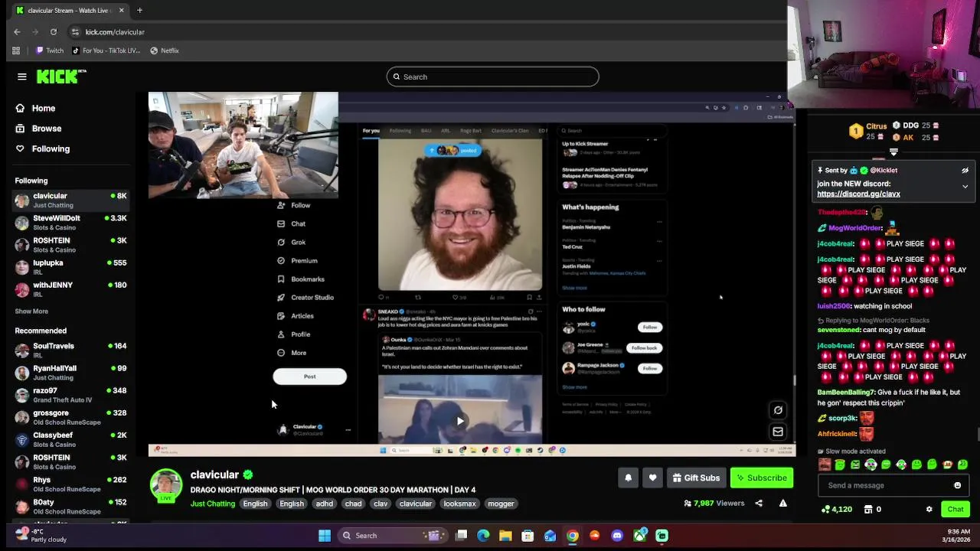The height and width of the screenshot is (551, 980).
Task: Click the chad stream tag
Action: tap(353, 504)
